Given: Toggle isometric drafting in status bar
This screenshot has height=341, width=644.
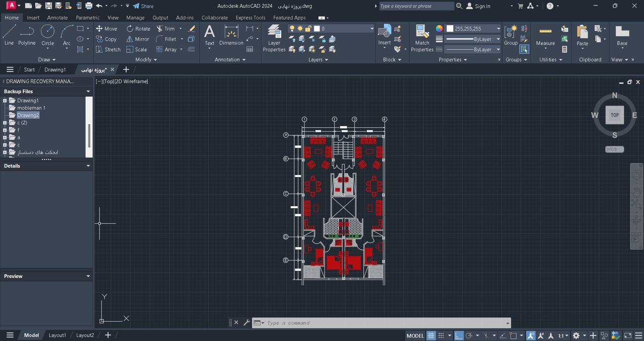Looking at the screenshot, I should pos(486,335).
